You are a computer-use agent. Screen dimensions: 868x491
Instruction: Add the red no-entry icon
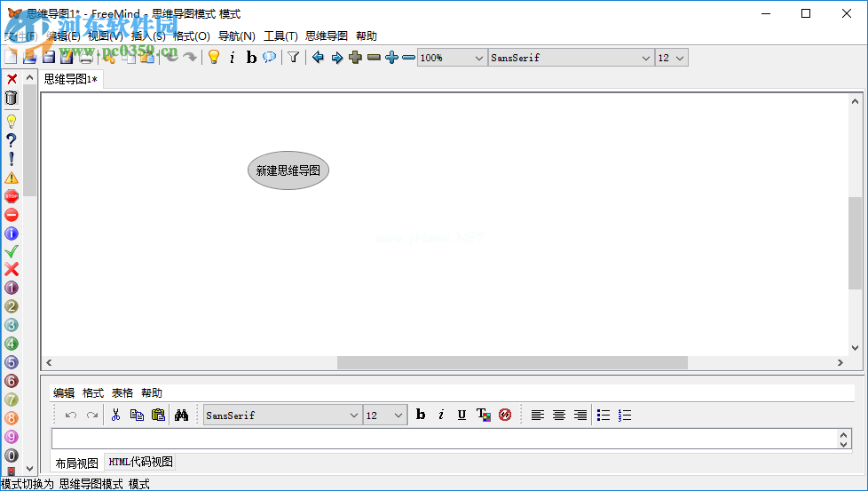(12, 215)
